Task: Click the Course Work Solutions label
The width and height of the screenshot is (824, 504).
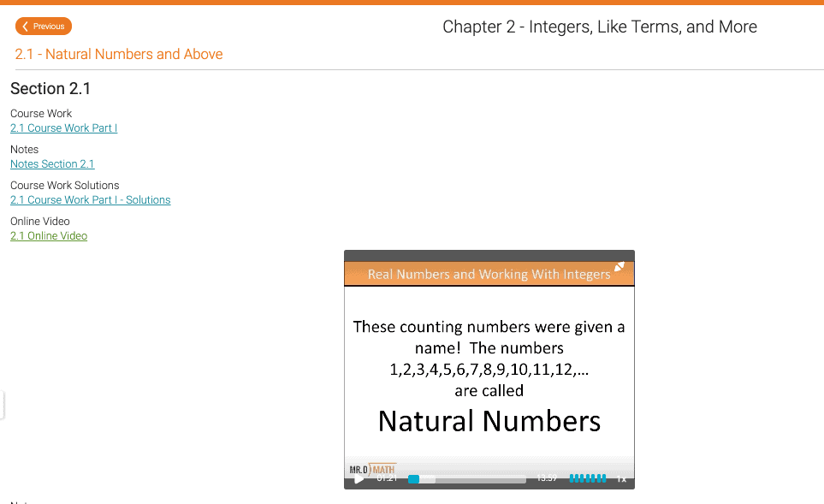Action: pos(65,186)
